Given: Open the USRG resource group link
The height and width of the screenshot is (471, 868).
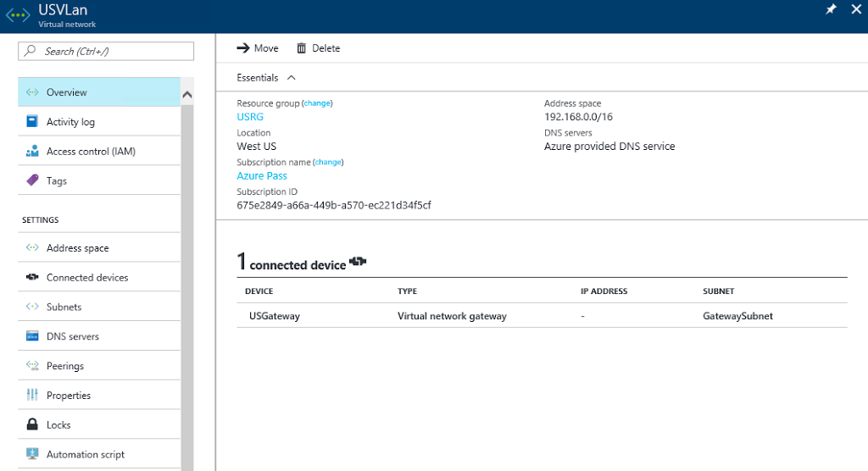Looking at the screenshot, I should pyautogui.click(x=250, y=117).
